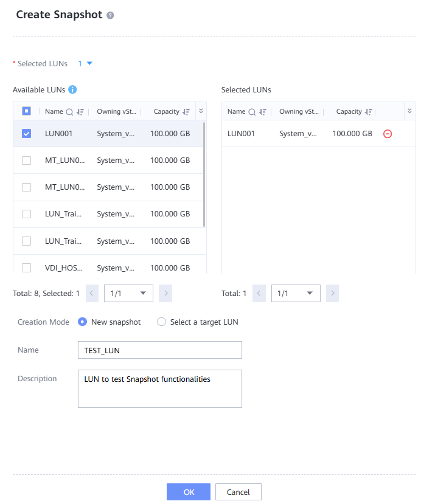
Task: Choose the Select a target LUN option
Action: click(161, 322)
